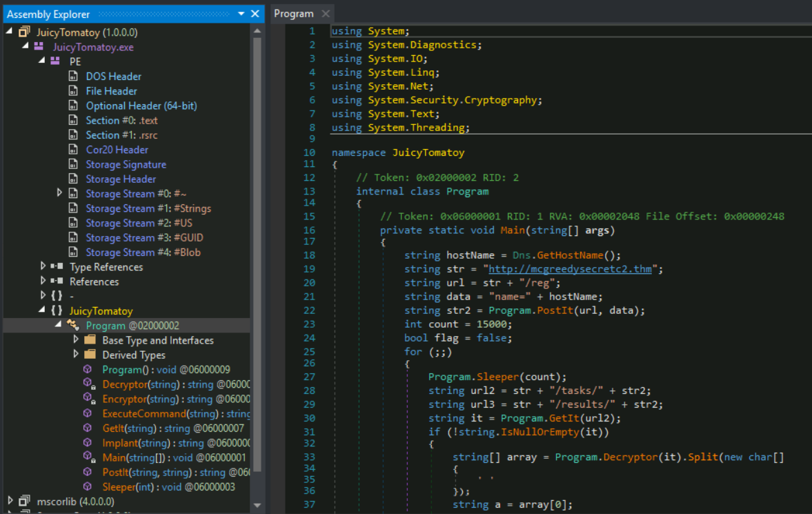Expand the '-' namespace node
The width and height of the screenshot is (812, 514).
(43, 295)
